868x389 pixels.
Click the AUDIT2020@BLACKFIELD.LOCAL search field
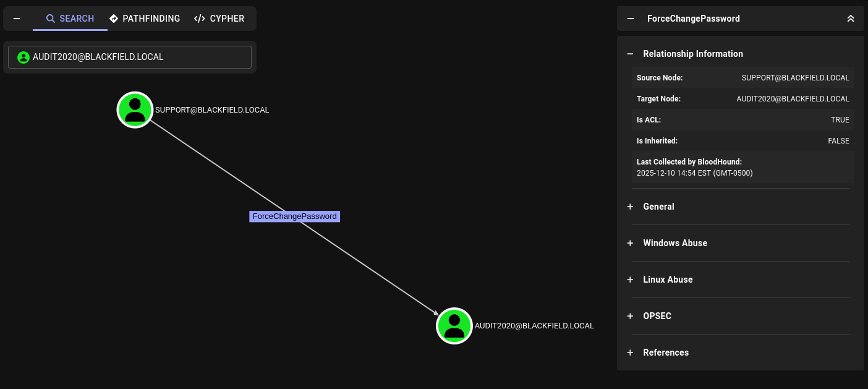click(130, 57)
